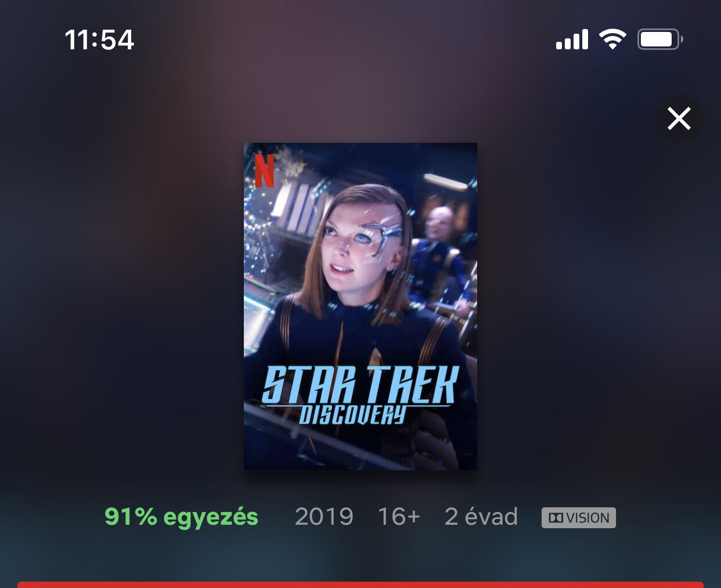This screenshot has width=721, height=588.
Task: Open the 2 évad seasons label
Action: pyautogui.click(x=481, y=517)
